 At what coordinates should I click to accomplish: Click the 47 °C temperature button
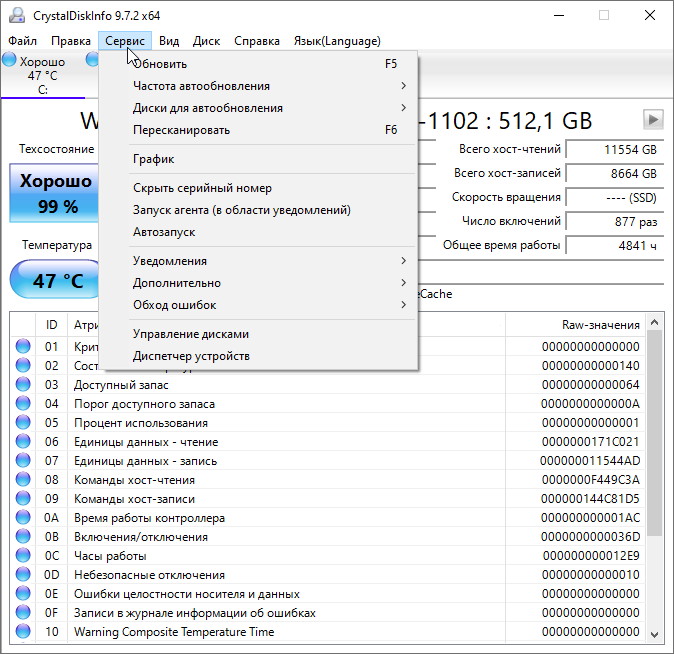click(x=55, y=279)
